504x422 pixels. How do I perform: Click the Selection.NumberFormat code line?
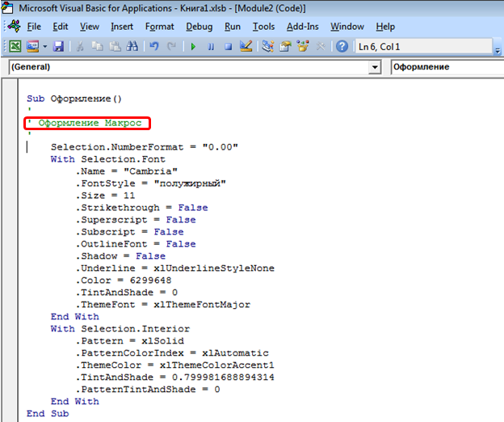[x=144, y=147]
